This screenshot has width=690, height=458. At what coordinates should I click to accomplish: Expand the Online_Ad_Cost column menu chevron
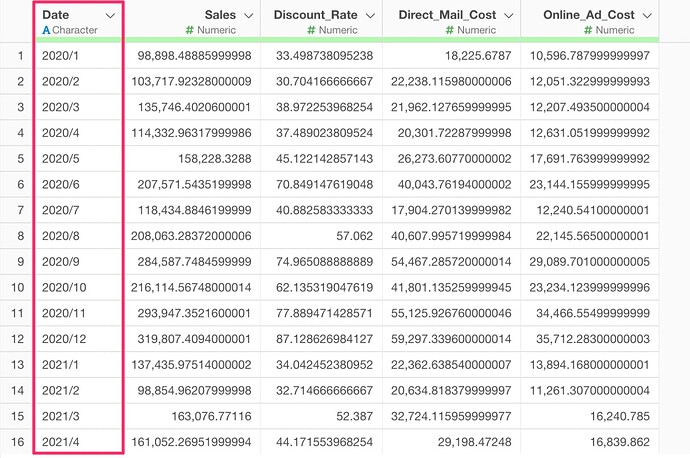648,16
